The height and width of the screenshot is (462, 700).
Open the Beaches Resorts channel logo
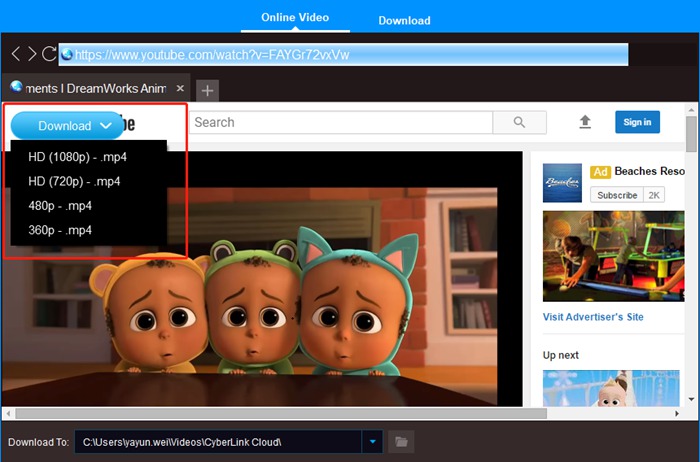562,183
